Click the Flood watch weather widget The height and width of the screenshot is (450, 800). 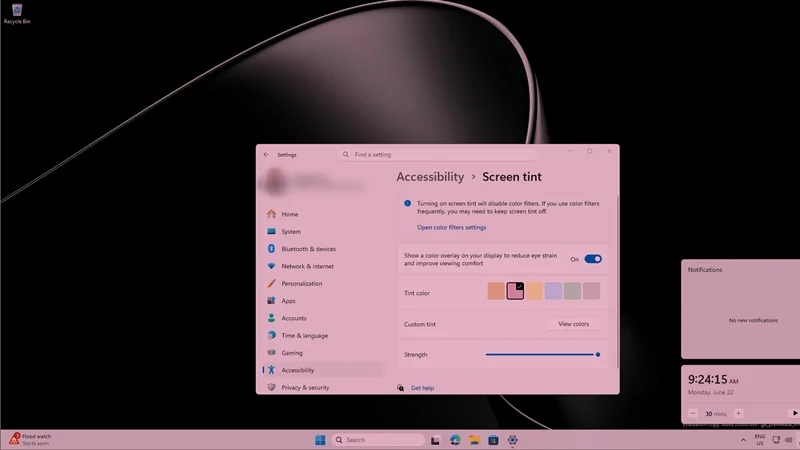pos(30,439)
